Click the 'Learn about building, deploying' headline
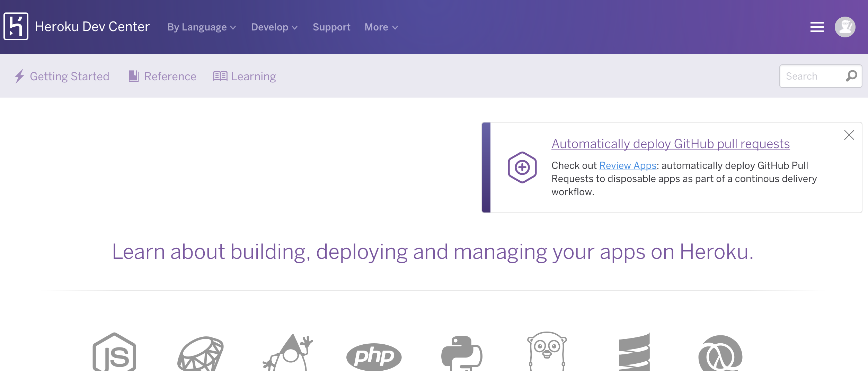The width and height of the screenshot is (868, 371). tap(433, 252)
